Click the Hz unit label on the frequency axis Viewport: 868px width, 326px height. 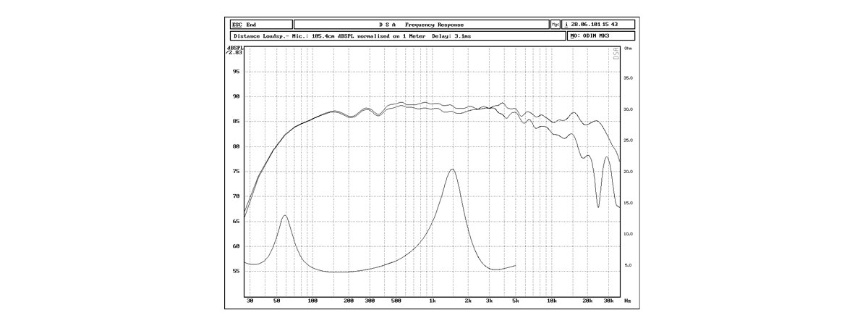click(x=627, y=300)
